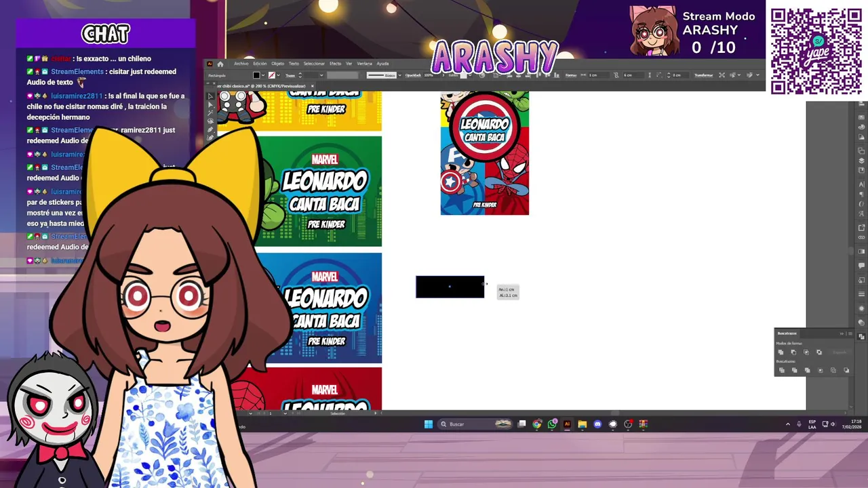Image resolution: width=868 pixels, height=488 pixels.
Task: Click Merge pathfinder icon
Action: tap(808, 370)
